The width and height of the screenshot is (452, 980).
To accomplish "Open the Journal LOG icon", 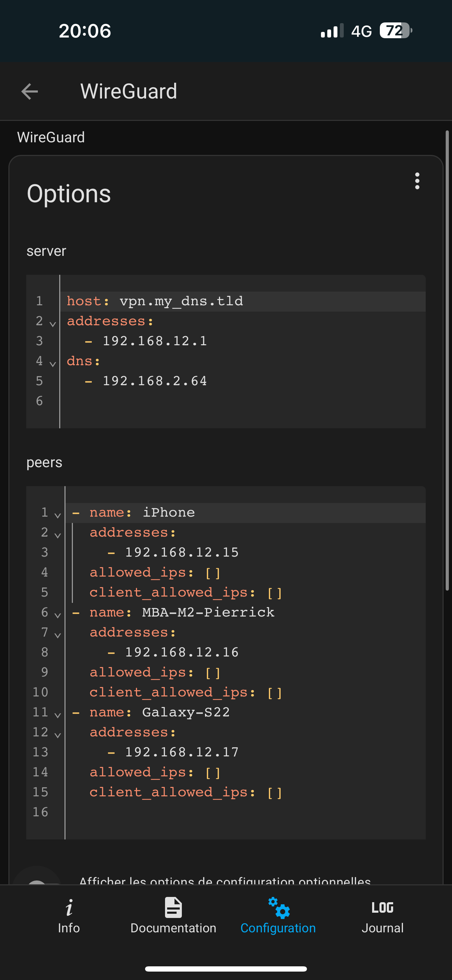I will pyautogui.click(x=382, y=908).
